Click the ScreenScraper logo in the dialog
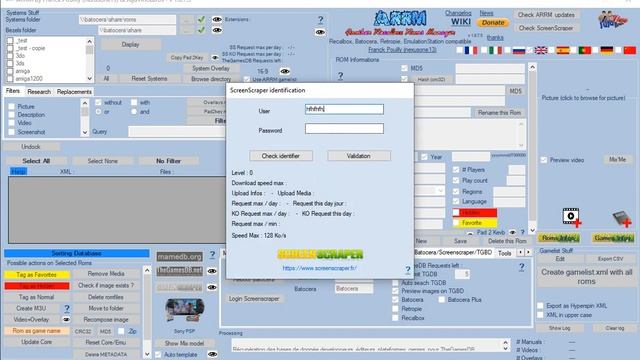 click(320, 254)
